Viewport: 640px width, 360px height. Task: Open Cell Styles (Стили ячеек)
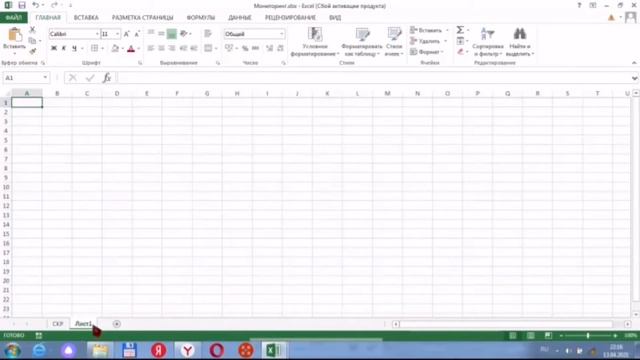point(394,42)
